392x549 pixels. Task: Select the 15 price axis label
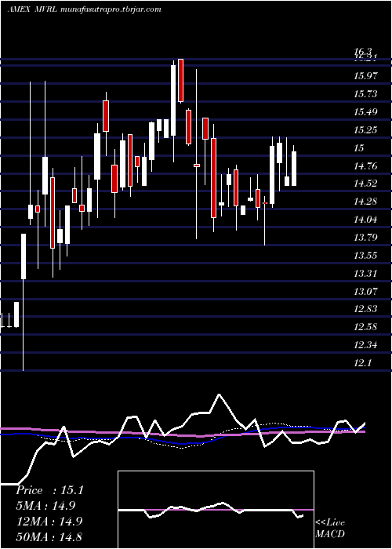tap(359, 148)
